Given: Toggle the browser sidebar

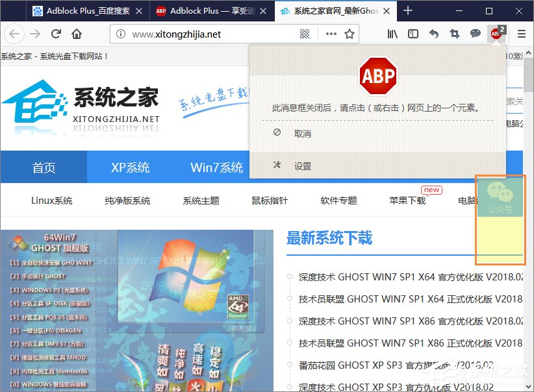Looking at the screenshot, I should point(413,33).
